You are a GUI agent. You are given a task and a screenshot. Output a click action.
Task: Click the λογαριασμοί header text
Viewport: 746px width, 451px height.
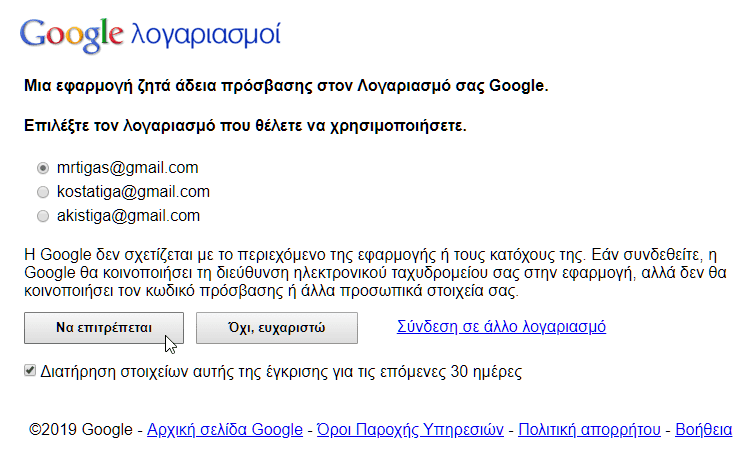point(206,35)
